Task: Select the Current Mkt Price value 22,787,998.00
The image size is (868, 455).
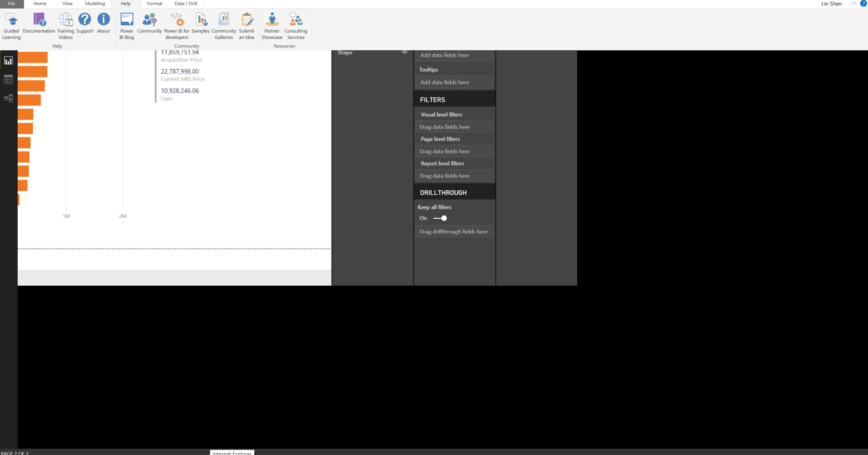Action: tap(180, 72)
